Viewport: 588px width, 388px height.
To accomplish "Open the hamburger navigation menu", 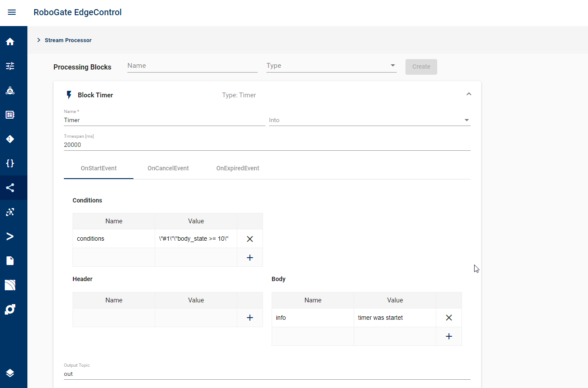I will pyautogui.click(x=12, y=12).
